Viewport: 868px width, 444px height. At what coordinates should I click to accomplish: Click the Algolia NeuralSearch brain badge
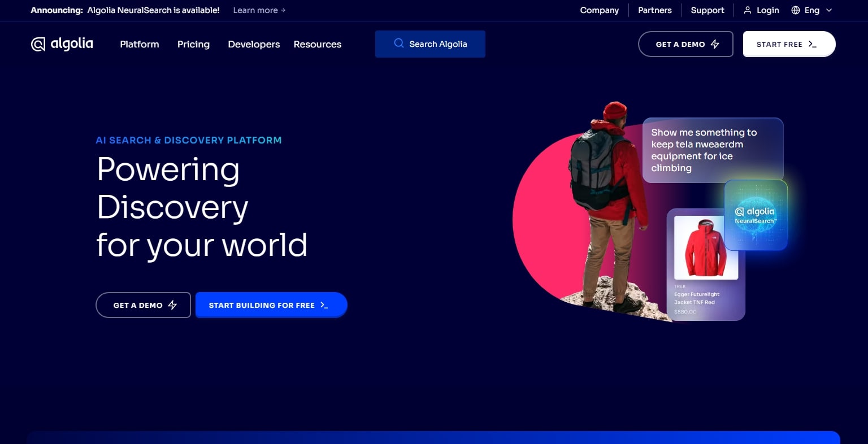(756, 215)
